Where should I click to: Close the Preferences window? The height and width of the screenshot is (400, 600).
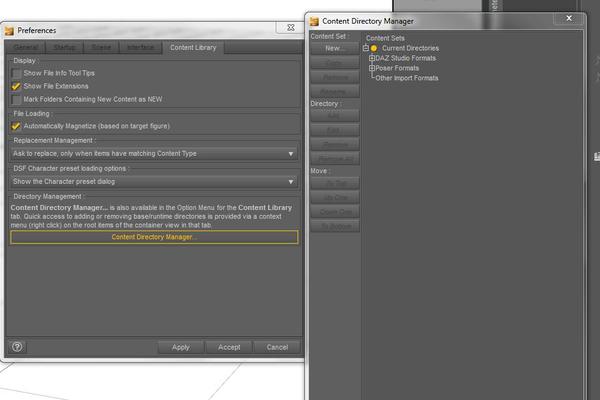[291, 28]
